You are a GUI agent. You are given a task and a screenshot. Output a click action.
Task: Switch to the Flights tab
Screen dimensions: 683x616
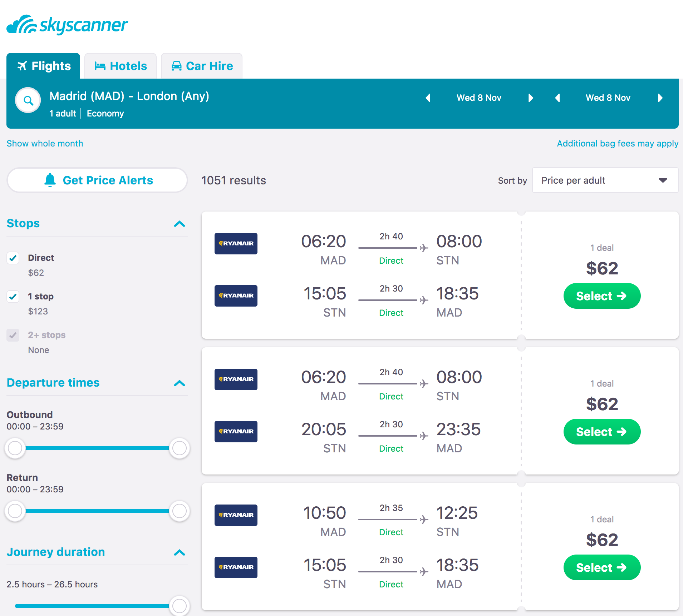coord(44,66)
